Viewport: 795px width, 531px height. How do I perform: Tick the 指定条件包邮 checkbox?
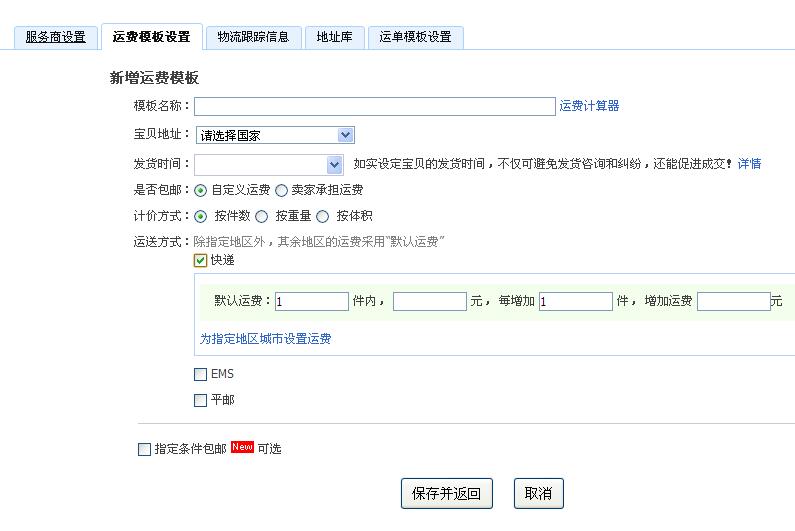(145, 450)
